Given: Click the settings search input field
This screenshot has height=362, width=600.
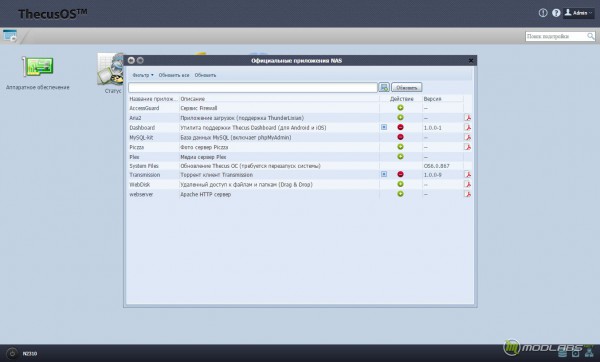Looking at the screenshot, I should (556, 36).
